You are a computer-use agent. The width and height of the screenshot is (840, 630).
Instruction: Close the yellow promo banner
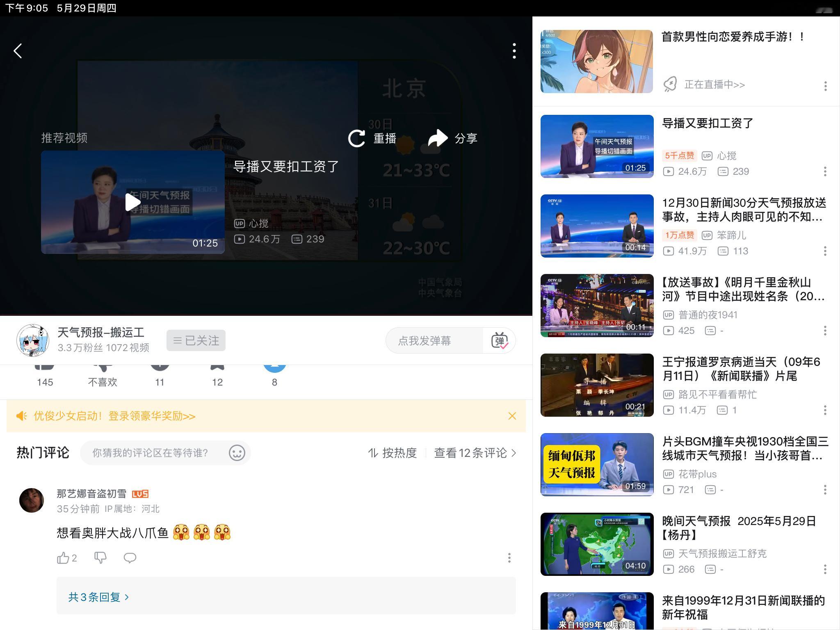click(x=512, y=416)
